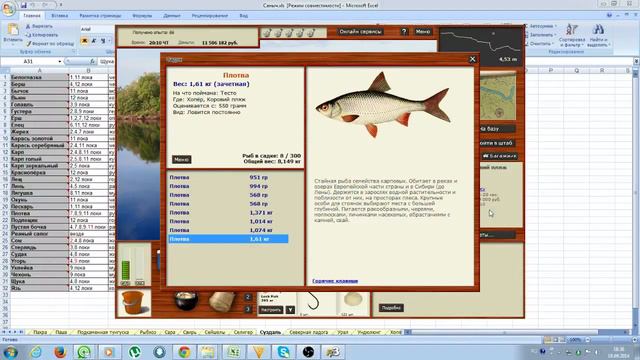This screenshot has width=640, height=360.
Task: Click the river map thumbnail in game
Action: tap(498, 96)
